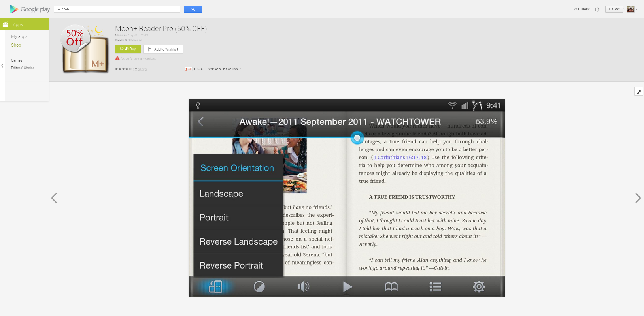The width and height of the screenshot is (644, 316).
Task: Open the bookmarks book icon
Action: 391,287
